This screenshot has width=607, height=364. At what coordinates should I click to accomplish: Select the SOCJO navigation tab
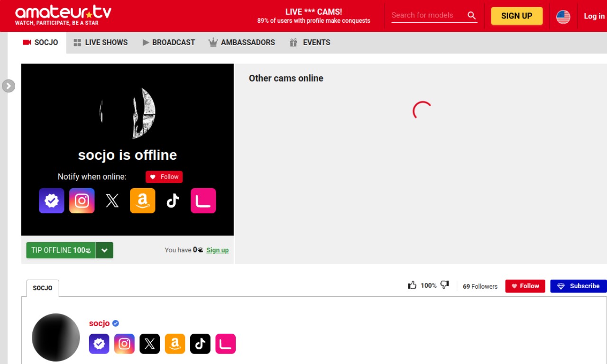tap(40, 42)
